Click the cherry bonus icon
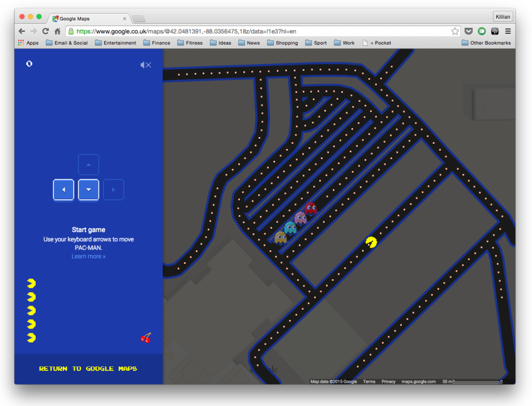Image resolution: width=532 pixels, height=406 pixels. 146,338
